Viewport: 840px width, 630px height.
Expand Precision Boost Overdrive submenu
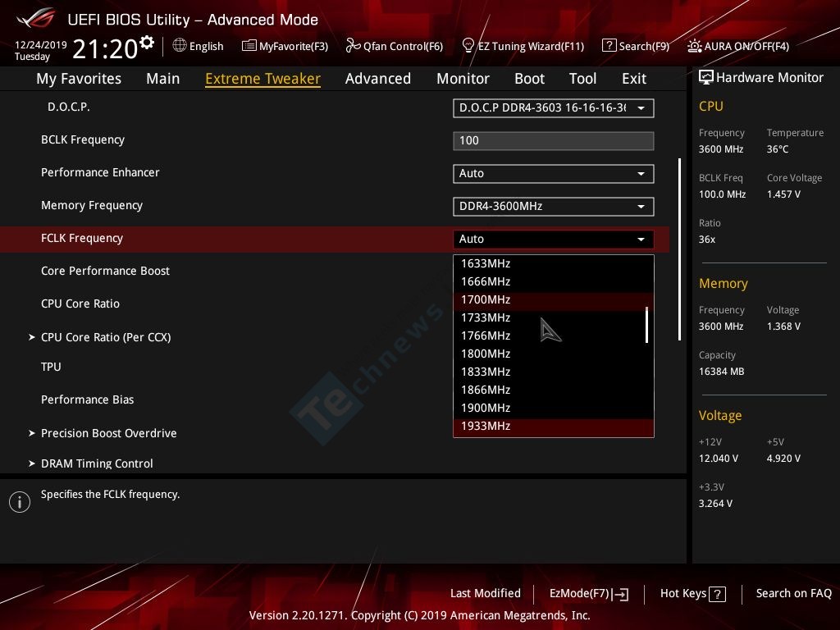[108, 433]
